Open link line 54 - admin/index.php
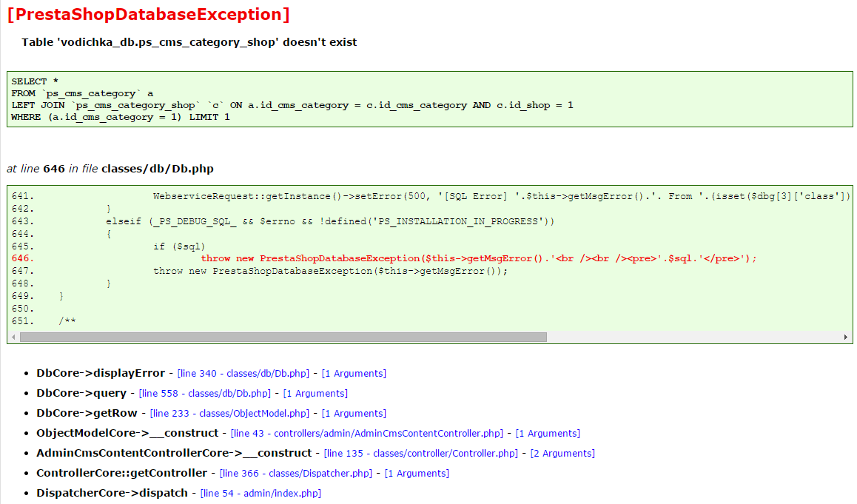Viewport: 857px width, 504px height. (x=261, y=493)
